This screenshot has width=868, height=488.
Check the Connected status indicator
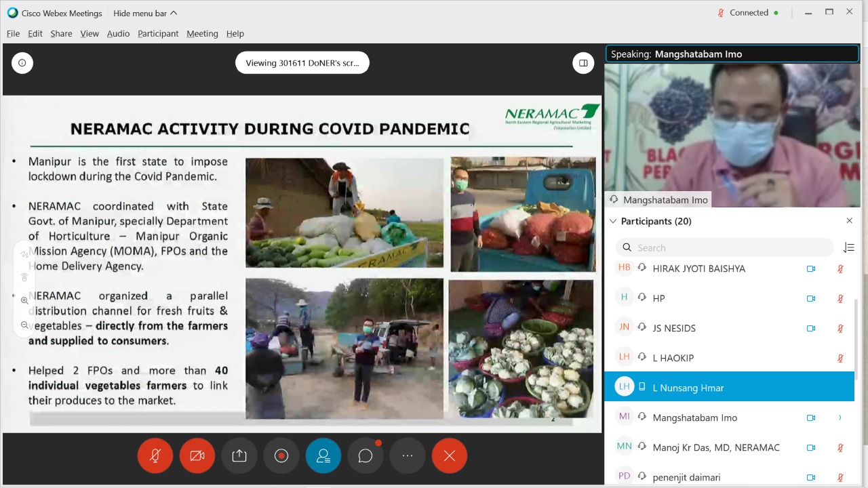[x=748, y=13]
